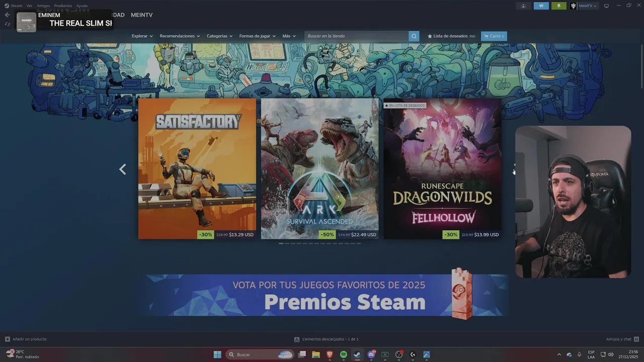
Task: Open Lista de deseados link
Action: coord(451,36)
